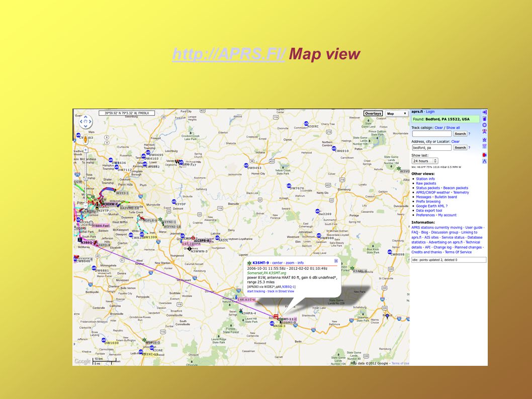Open the Google Earth KML link

430,206
